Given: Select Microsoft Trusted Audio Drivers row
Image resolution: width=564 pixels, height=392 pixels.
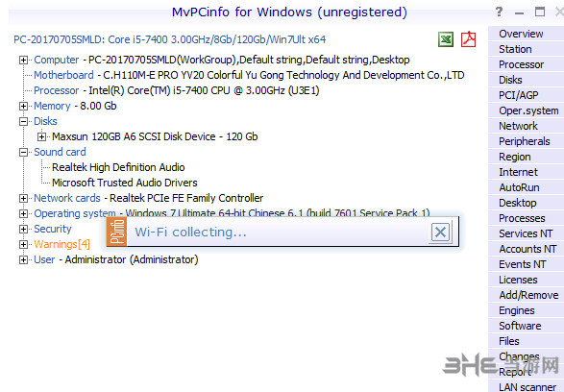Looking at the screenshot, I should 125,184.
